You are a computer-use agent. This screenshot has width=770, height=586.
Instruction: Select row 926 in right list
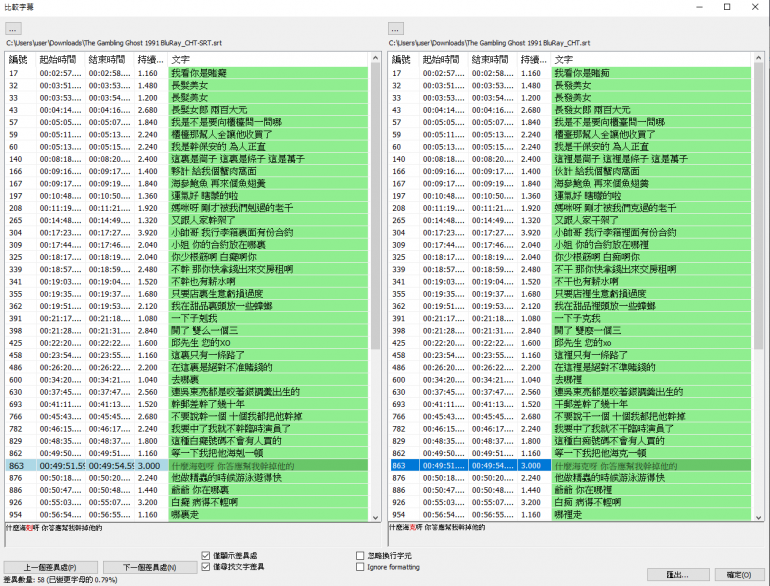point(570,502)
